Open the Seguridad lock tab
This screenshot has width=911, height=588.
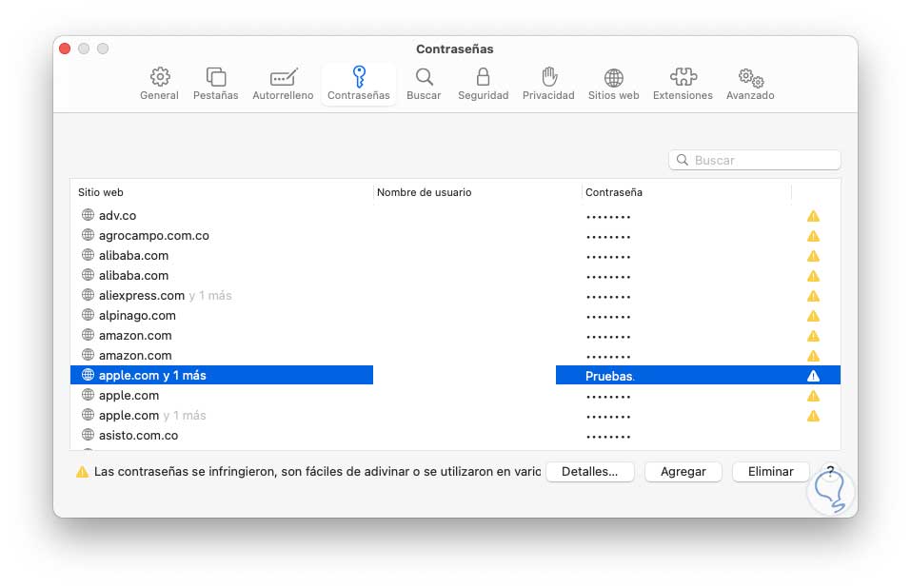[x=483, y=84]
